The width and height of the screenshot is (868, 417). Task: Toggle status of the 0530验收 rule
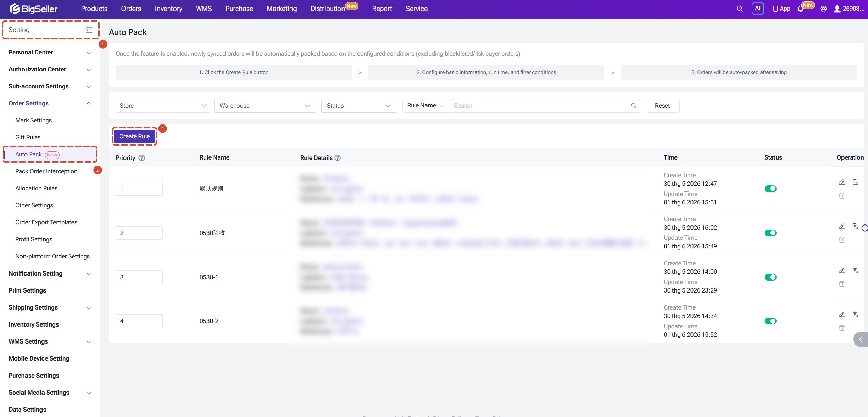point(770,233)
